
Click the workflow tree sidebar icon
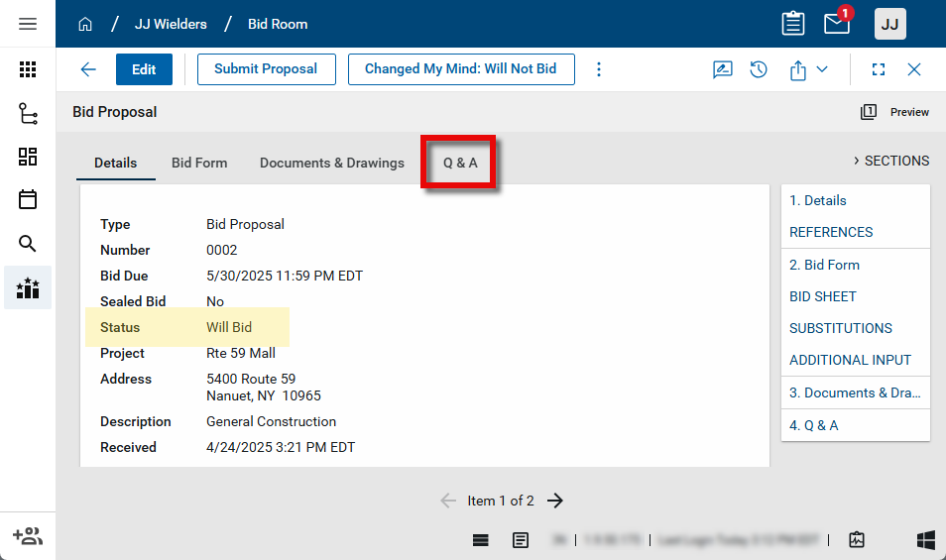click(28, 113)
